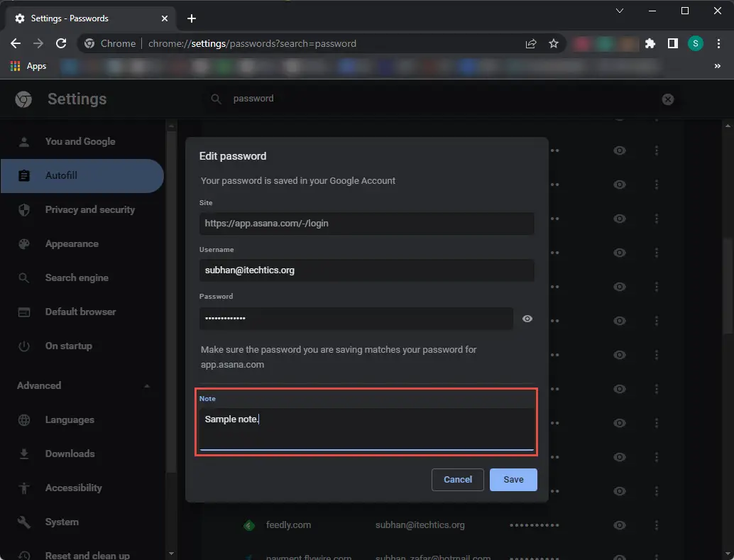
Task: Open On startup settings
Action: [82, 346]
